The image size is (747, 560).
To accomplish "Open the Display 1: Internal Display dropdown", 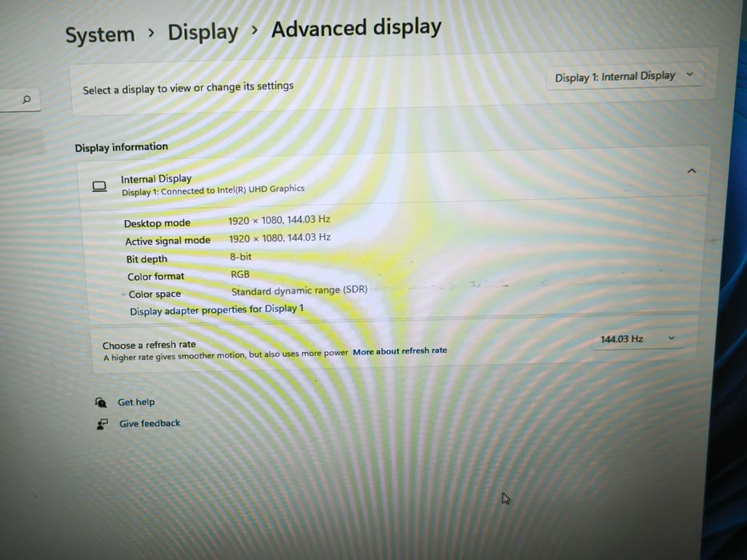I will [624, 76].
